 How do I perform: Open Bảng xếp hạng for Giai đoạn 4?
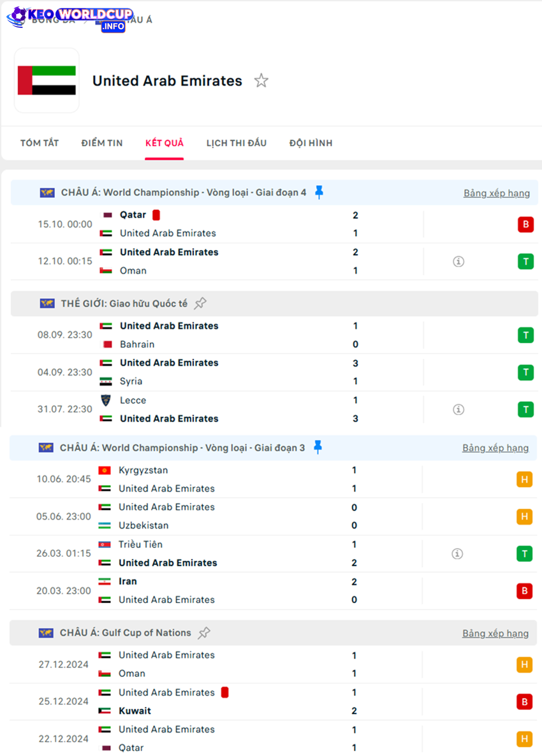tap(497, 193)
